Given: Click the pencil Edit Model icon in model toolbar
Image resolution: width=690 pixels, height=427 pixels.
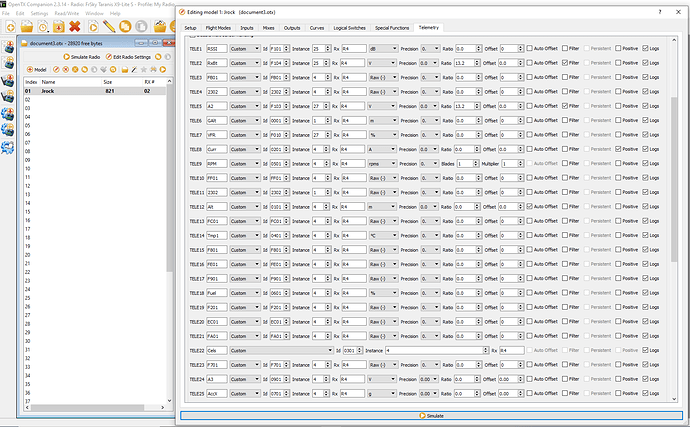Looking at the screenshot, I should (56, 70).
